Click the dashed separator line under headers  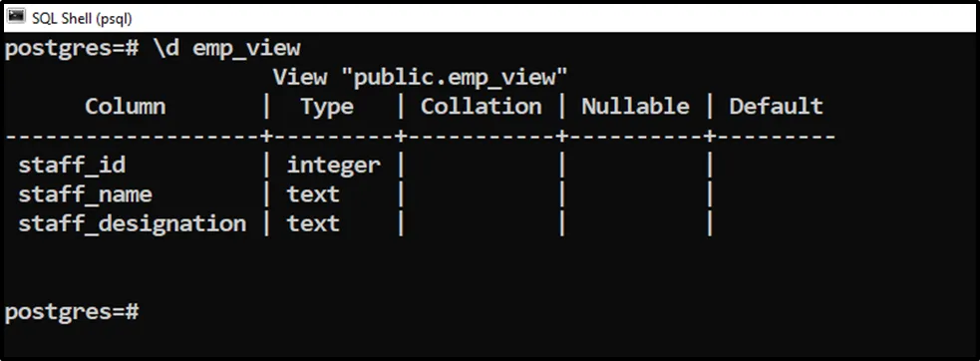pos(421,136)
